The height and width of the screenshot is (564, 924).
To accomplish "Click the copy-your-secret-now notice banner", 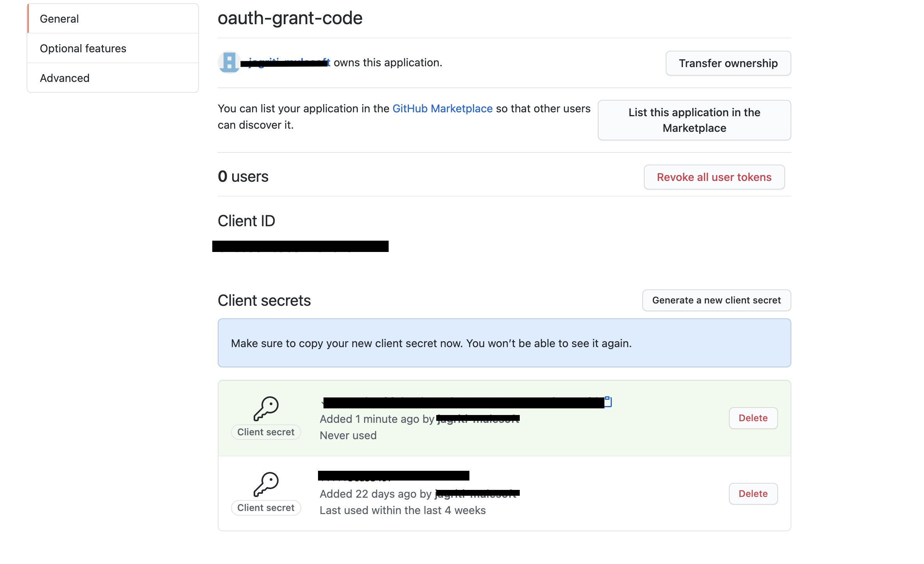I will (504, 343).
